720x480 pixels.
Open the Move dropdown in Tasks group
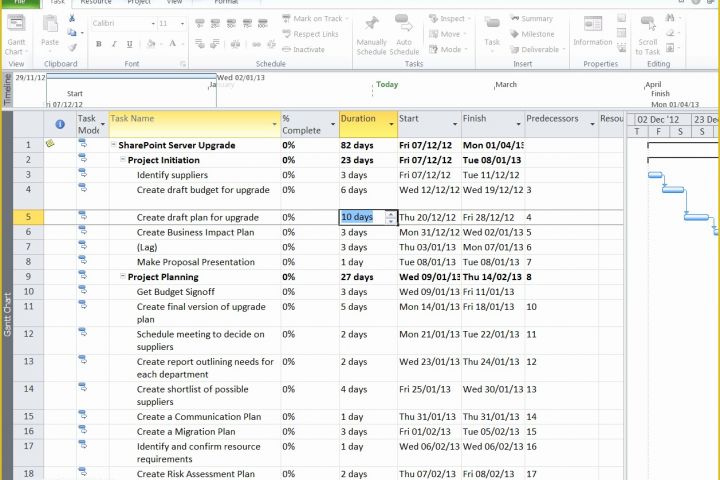tap(448, 34)
